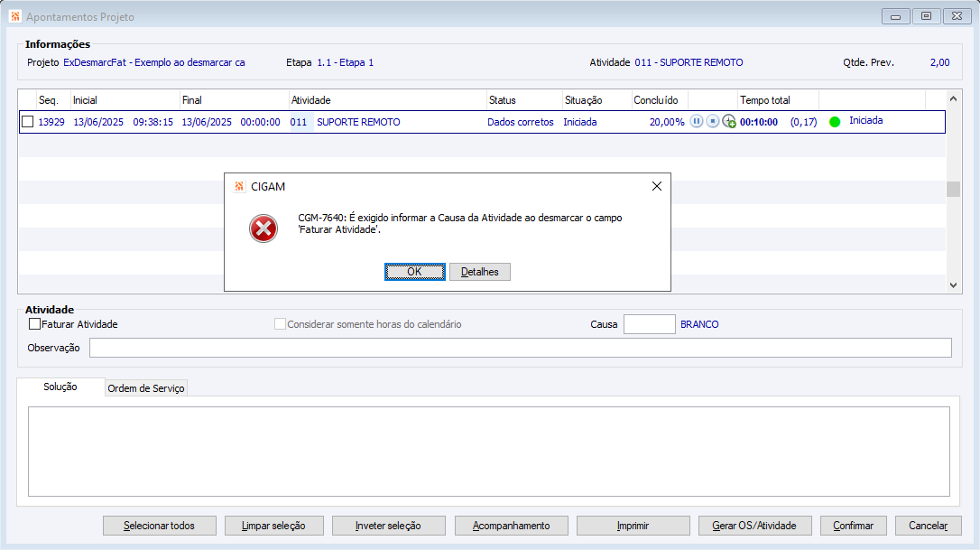Click the grid scrollbar up arrow
The image size is (980, 550).
pos(953,98)
